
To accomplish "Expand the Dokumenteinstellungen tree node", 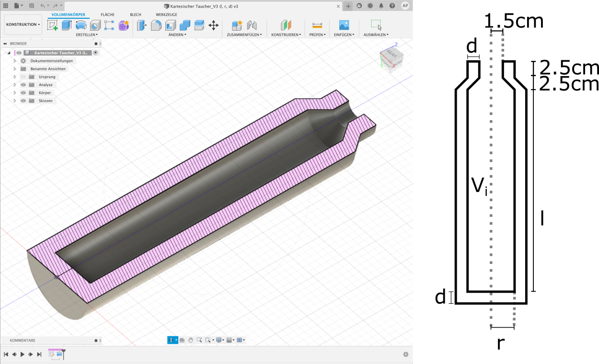I will pyautogui.click(x=15, y=61).
